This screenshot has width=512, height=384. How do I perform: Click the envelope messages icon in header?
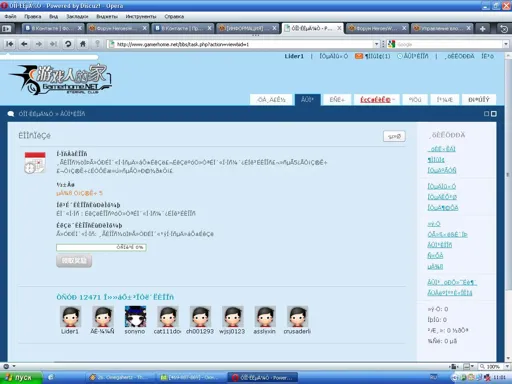[x=359, y=56]
